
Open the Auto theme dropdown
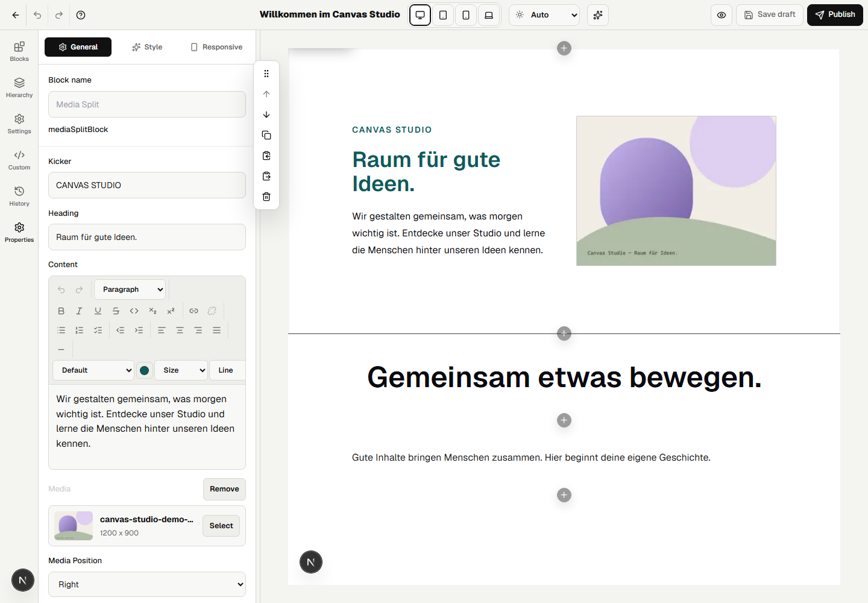[544, 15]
